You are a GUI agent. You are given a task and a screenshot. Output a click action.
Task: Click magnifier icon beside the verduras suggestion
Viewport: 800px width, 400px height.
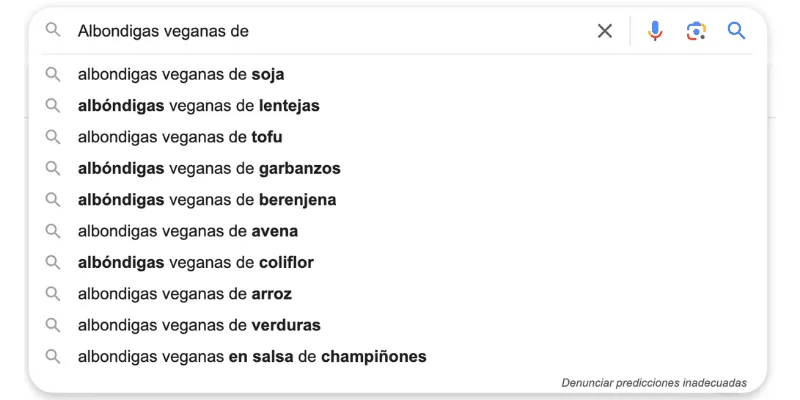(53, 325)
